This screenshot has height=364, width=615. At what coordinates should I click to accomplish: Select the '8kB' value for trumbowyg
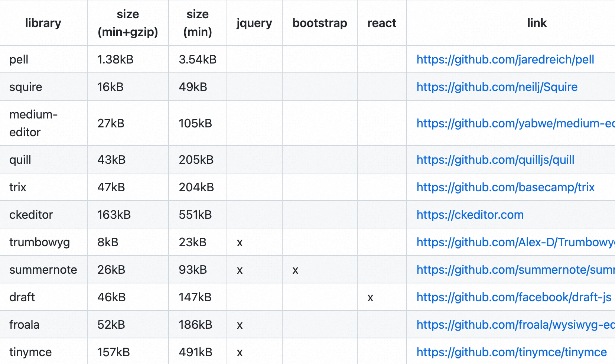point(108,242)
